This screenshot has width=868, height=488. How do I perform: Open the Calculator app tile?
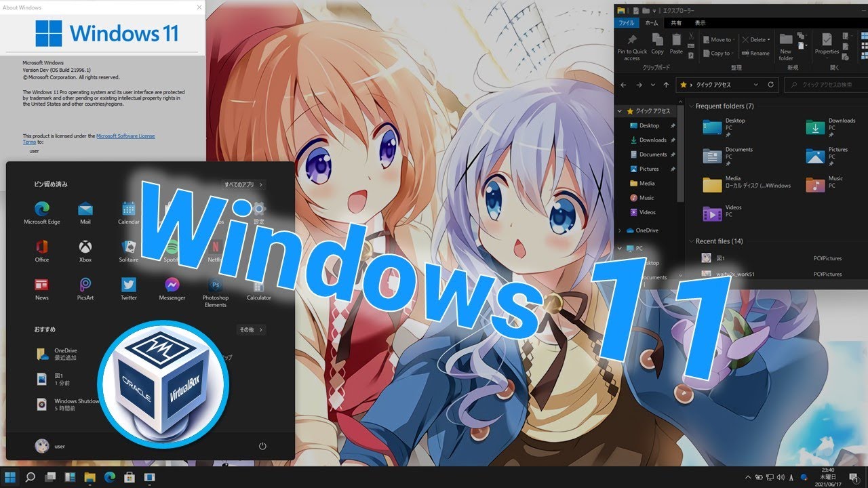click(258, 289)
